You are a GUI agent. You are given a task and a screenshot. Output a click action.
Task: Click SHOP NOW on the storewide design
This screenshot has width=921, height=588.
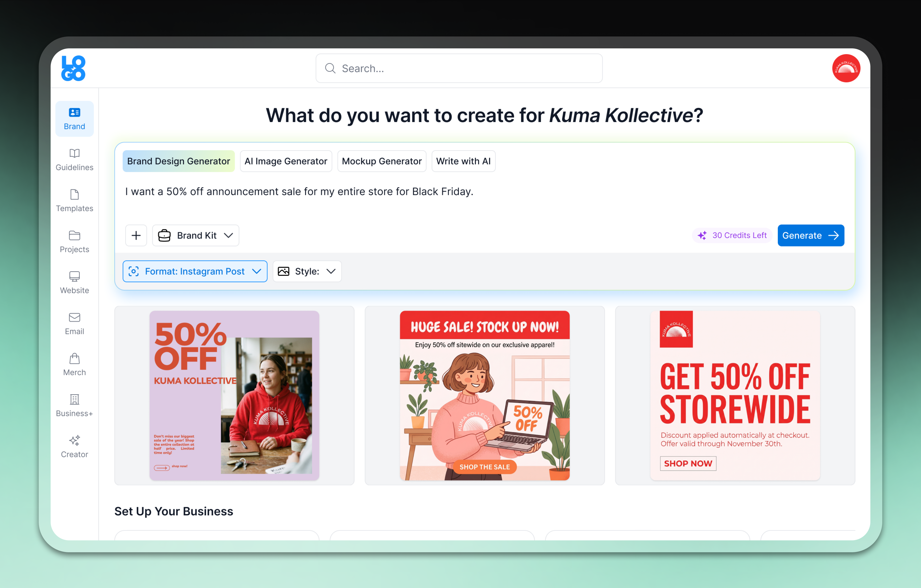coord(688,464)
